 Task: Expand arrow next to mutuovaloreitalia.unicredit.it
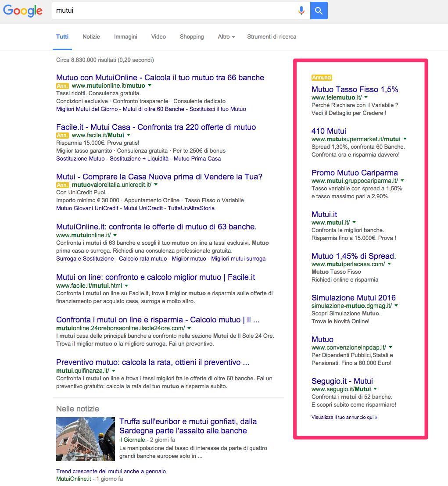pos(156,184)
